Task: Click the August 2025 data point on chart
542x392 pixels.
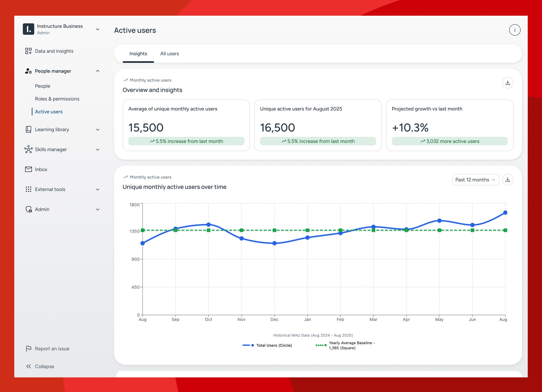Action: click(x=505, y=213)
